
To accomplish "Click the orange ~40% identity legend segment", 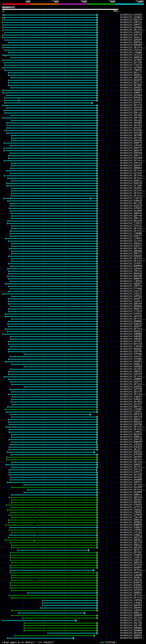I will coord(45,4).
